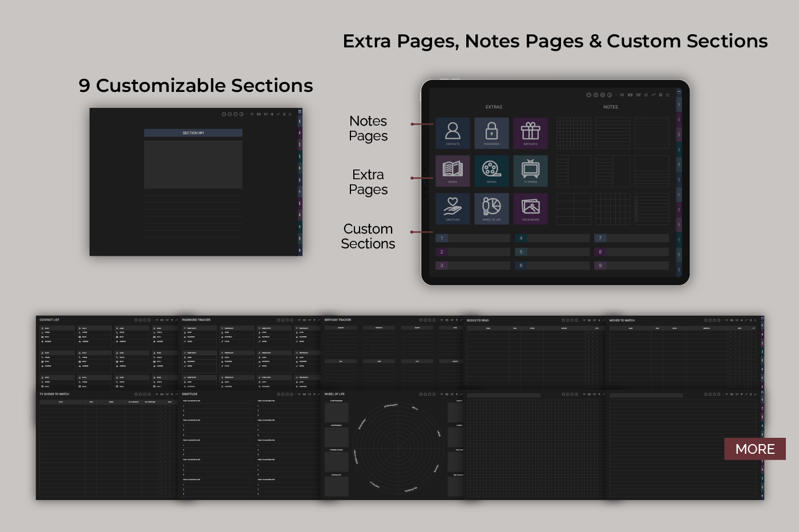This screenshot has height=532, width=799.
Task: Click the MORE button
Action: [754, 449]
